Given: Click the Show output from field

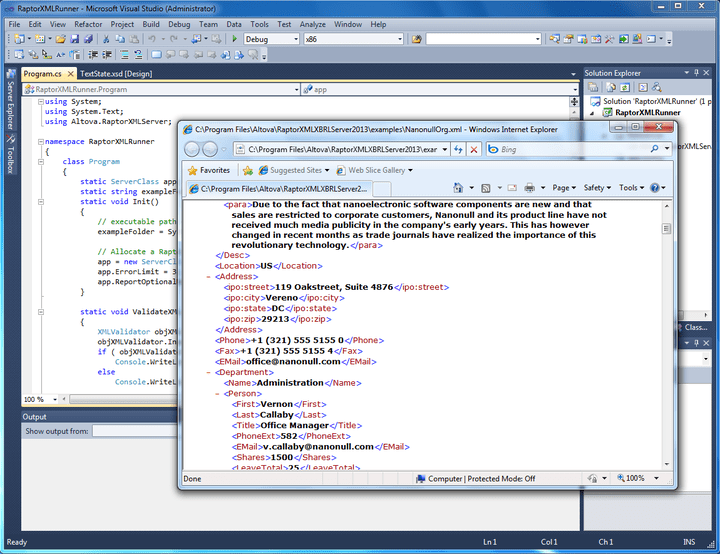Looking at the screenshot, I should [135, 431].
